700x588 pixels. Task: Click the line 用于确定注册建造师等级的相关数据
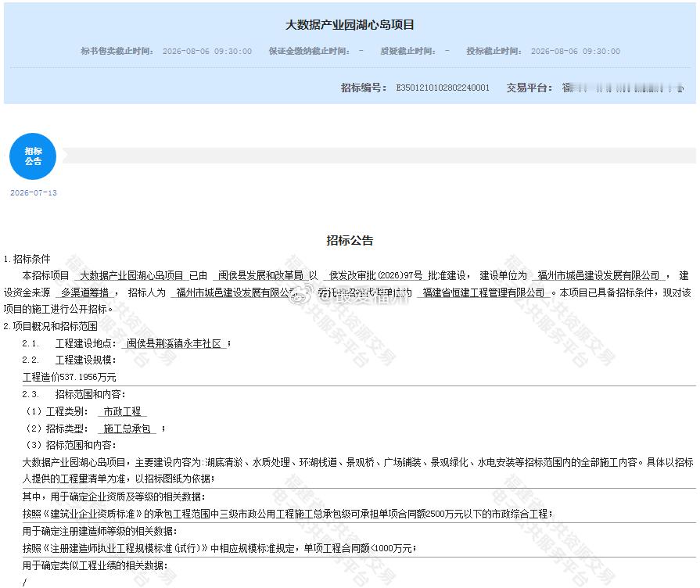[x=99, y=531]
